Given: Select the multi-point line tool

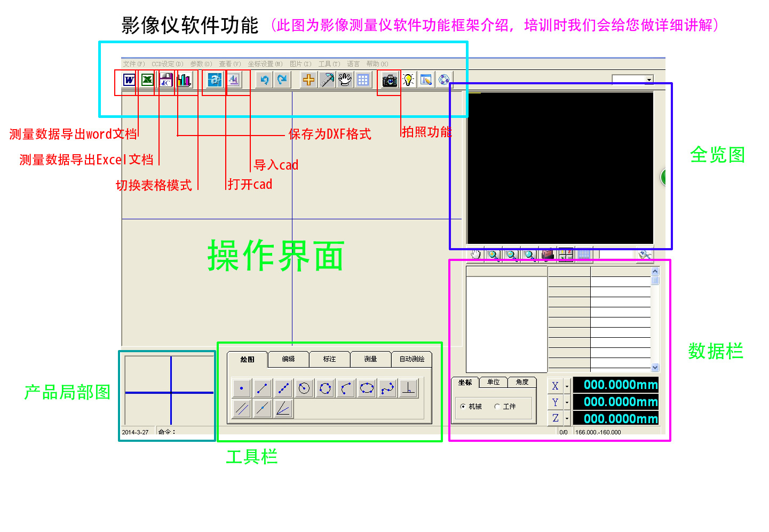Looking at the screenshot, I should point(283,388).
